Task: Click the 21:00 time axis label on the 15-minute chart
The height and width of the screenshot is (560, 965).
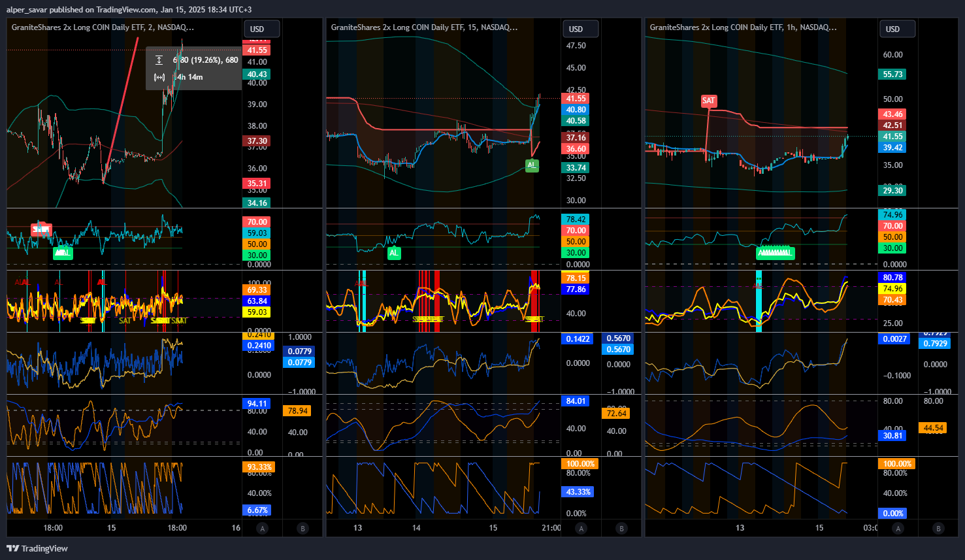Action: click(551, 528)
